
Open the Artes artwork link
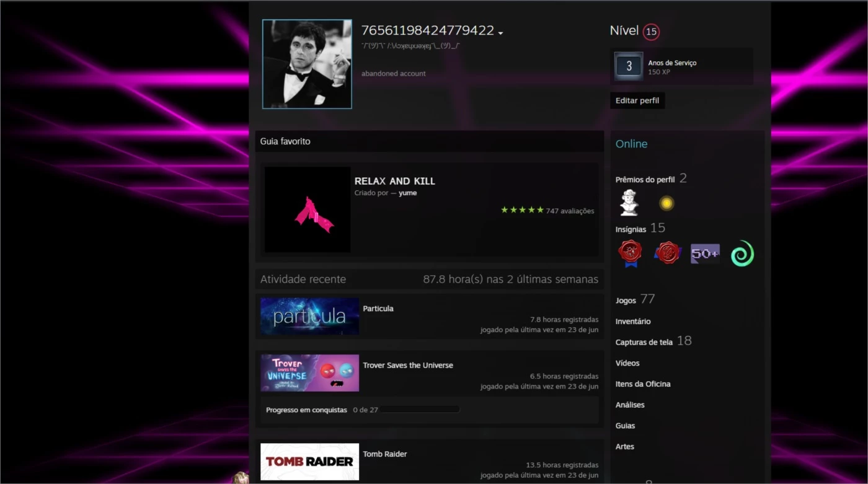pyautogui.click(x=625, y=446)
